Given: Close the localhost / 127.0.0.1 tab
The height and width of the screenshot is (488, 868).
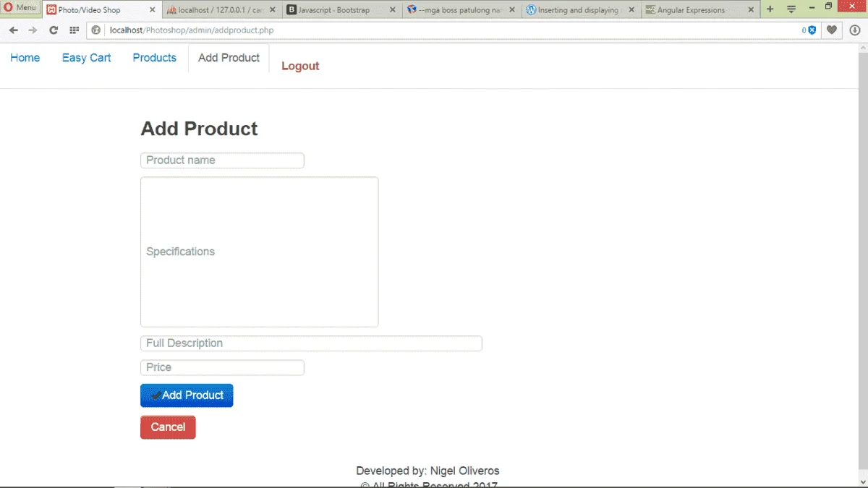Looking at the screenshot, I should [273, 10].
